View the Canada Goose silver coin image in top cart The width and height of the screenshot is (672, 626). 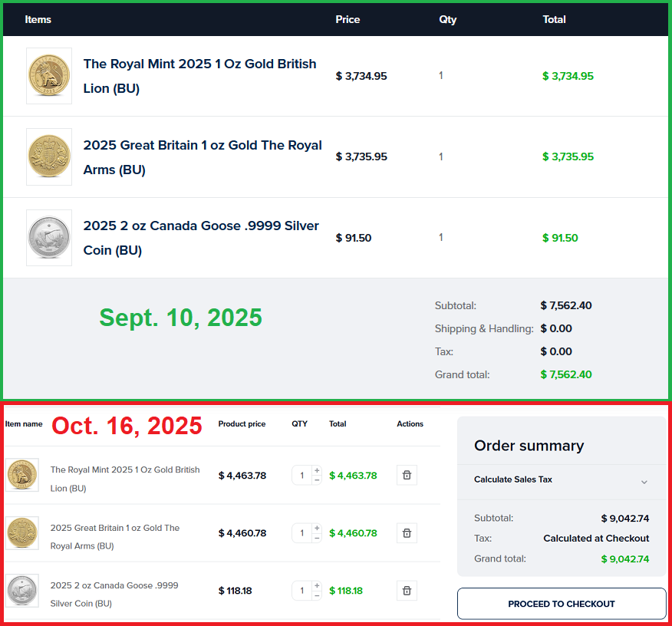click(x=49, y=238)
